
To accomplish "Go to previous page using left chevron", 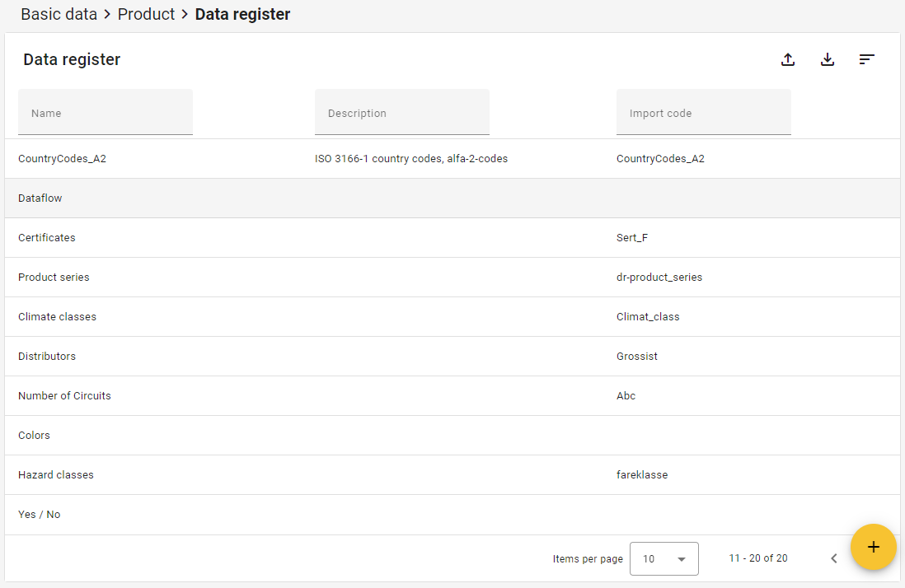I will (x=833, y=558).
